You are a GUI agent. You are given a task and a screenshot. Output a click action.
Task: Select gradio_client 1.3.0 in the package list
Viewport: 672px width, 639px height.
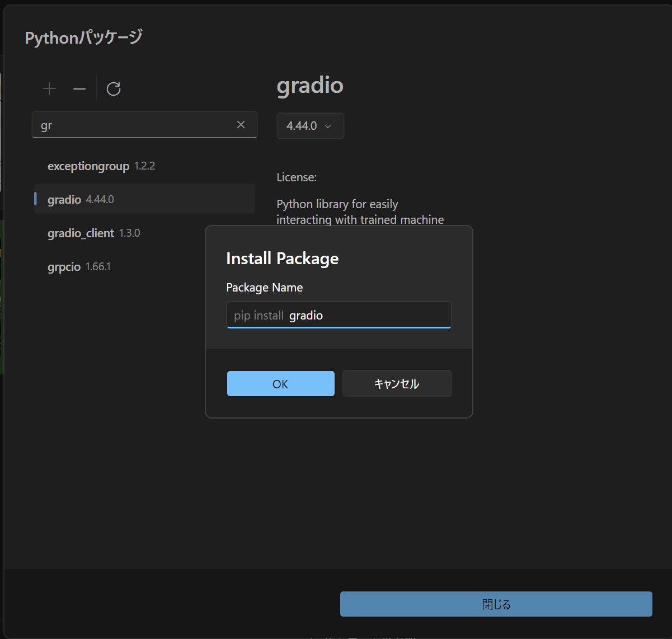[93, 233]
